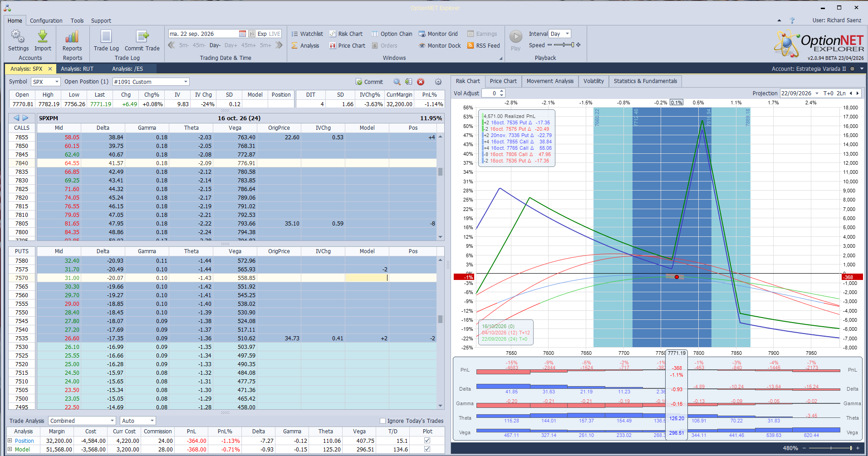Expand the Model row in analysis table
868x456 pixels.
click(10, 449)
